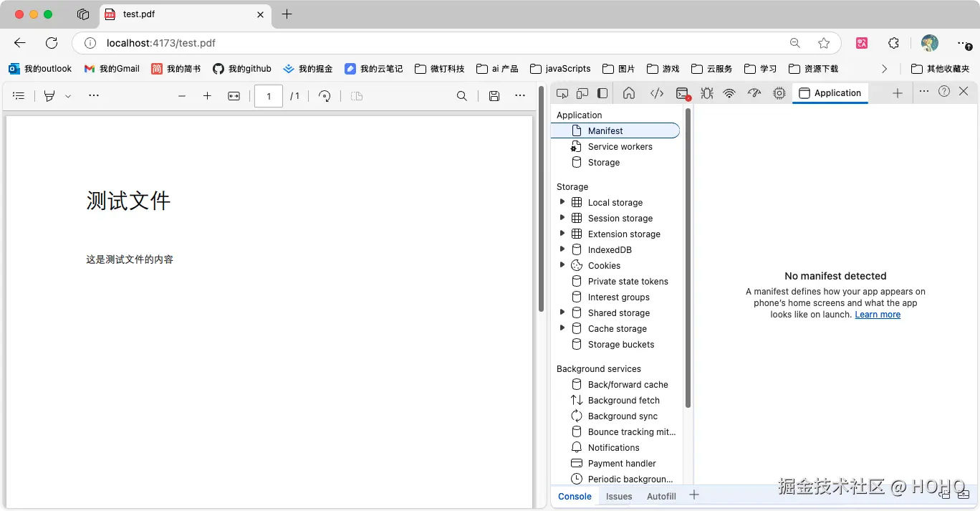Expand Cache storage tree node
The height and width of the screenshot is (511, 980).
(562, 328)
